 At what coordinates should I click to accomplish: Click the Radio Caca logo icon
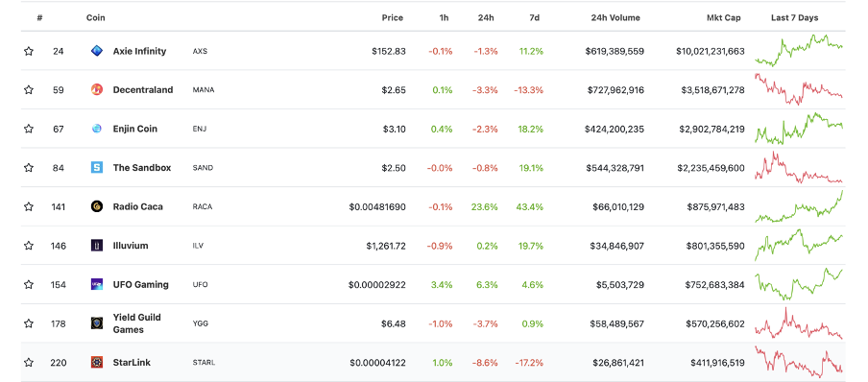[97, 206]
